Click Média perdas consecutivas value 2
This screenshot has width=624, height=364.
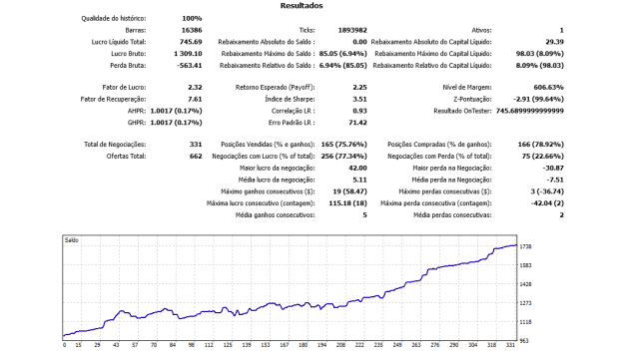pyautogui.click(x=562, y=215)
